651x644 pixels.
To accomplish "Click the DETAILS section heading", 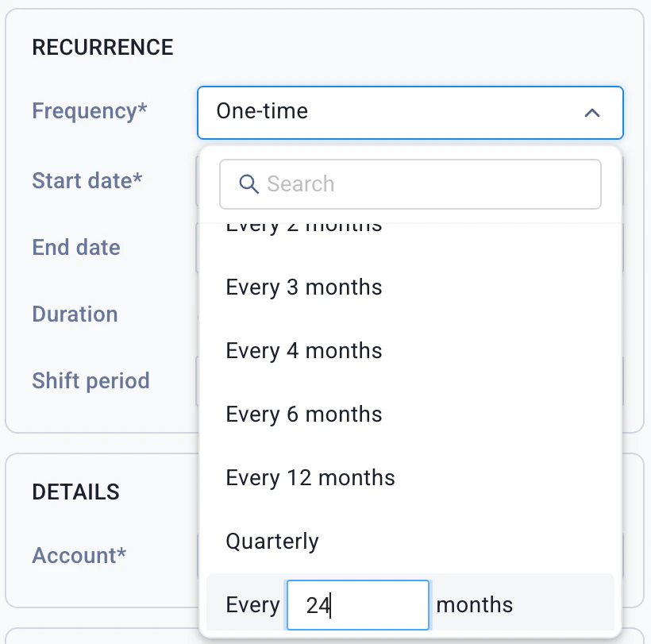I will pyautogui.click(x=75, y=492).
